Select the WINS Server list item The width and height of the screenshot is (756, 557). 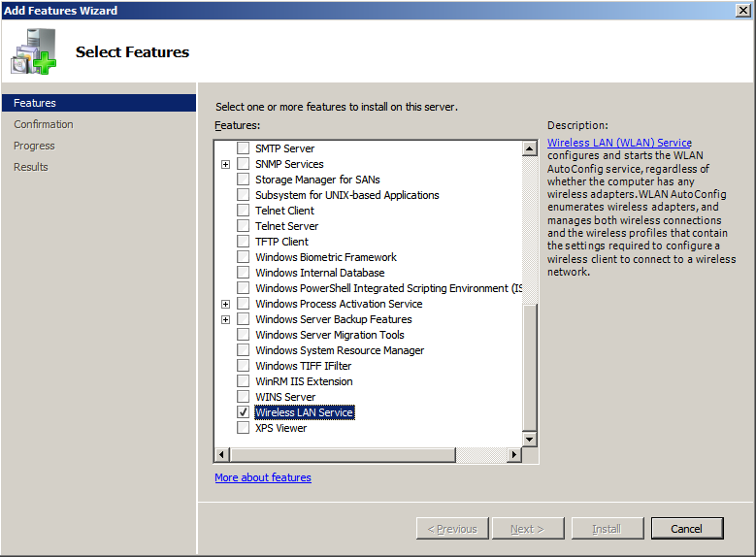click(x=285, y=397)
